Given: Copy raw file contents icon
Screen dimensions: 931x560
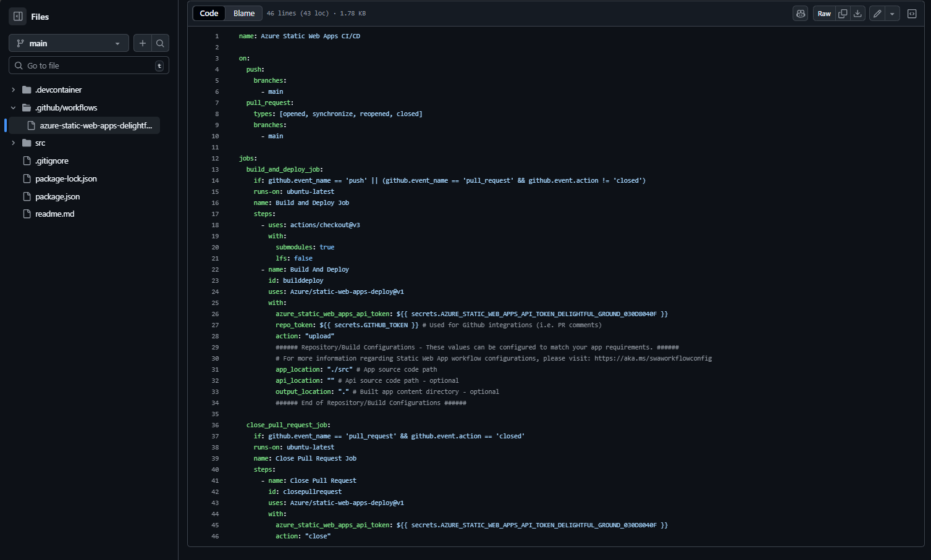Looking at the screenshot, I should tap(842, 14).
